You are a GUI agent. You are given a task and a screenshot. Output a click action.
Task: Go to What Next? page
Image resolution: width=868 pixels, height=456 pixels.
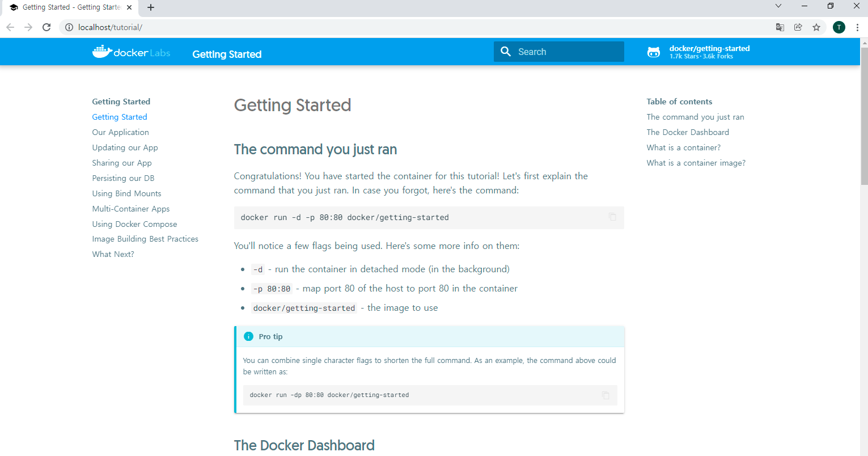[x=113, y=254]
